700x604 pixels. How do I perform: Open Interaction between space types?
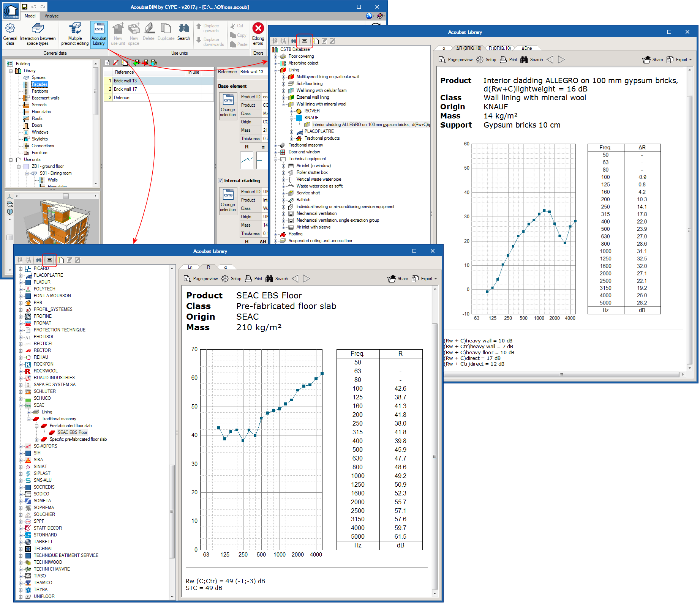(x=38, y=34)
